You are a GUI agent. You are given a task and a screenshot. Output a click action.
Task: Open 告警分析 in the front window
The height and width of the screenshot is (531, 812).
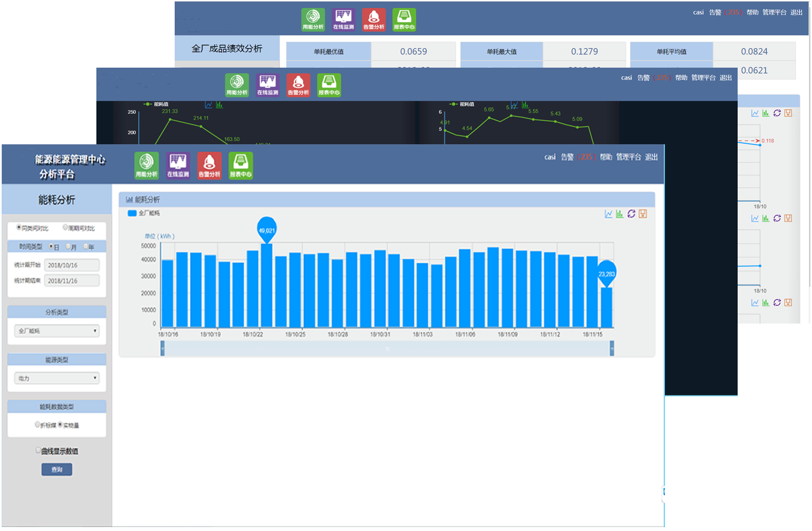click(x=210, y=166)
